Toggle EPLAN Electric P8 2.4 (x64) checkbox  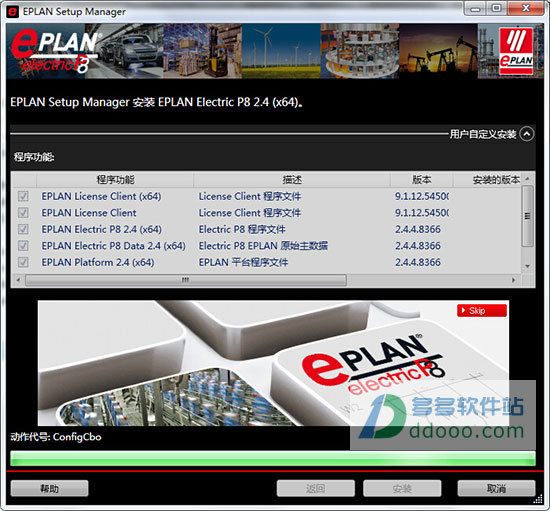click(x=23, y=229)
